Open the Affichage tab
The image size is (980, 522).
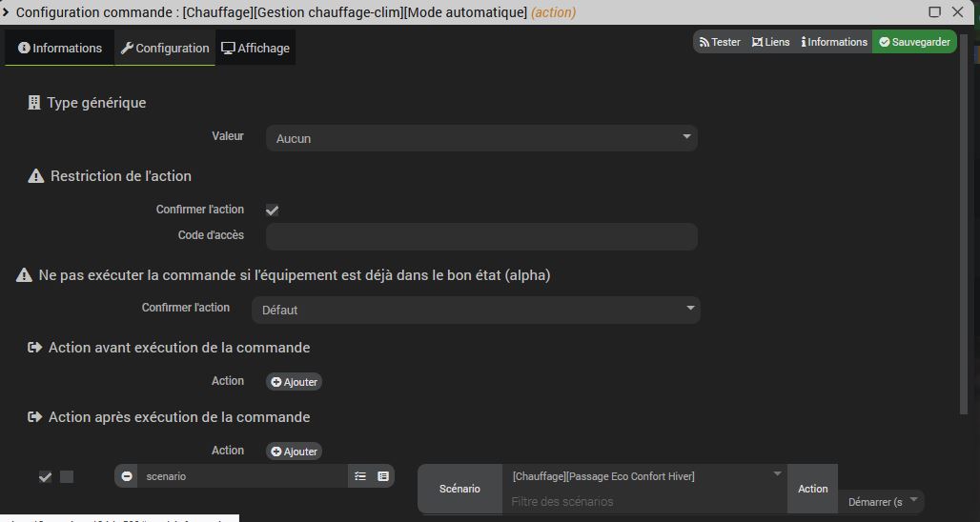coord(255,48)
